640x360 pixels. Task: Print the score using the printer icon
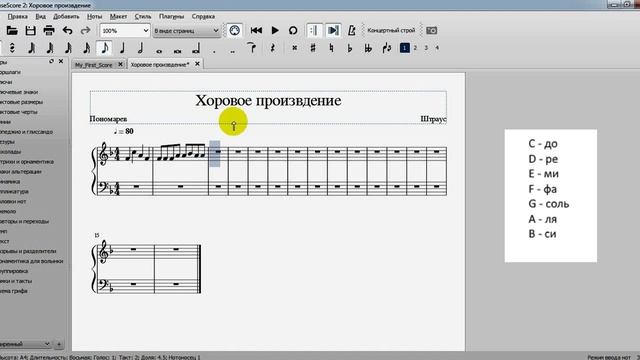49,31
